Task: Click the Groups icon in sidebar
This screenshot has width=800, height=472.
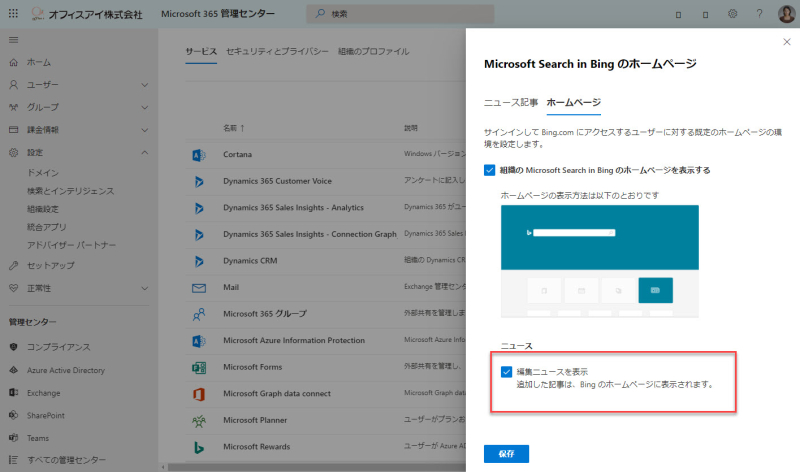Action: 14,107
